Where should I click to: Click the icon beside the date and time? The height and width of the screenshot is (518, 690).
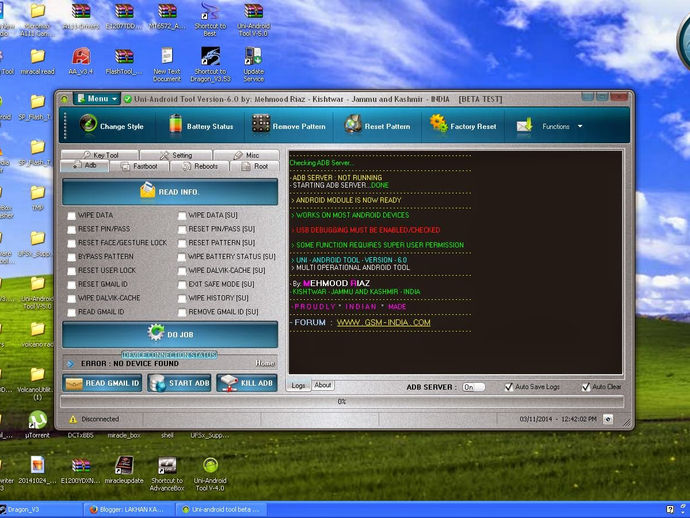608,419
